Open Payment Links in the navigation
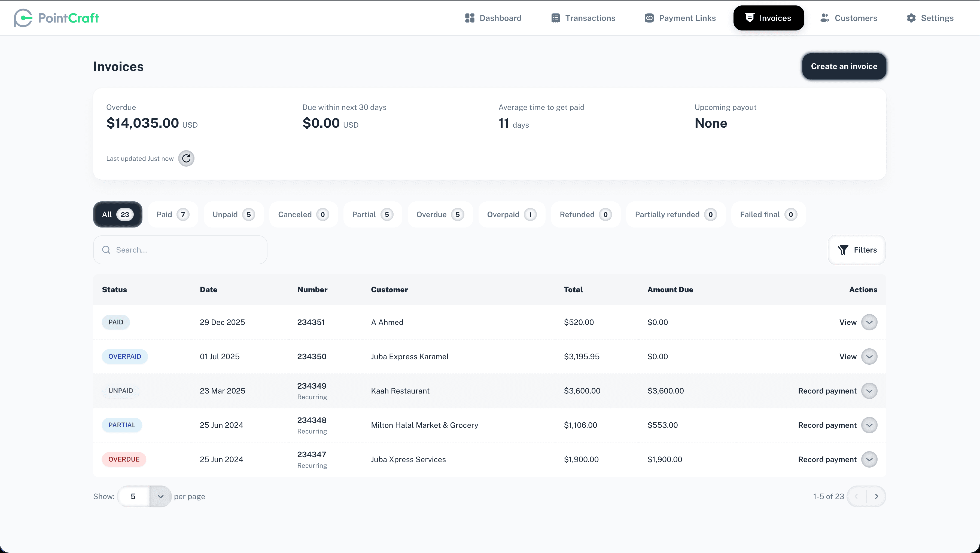The width and height of the screenshot is (980, 553). (x=680, y=18)
